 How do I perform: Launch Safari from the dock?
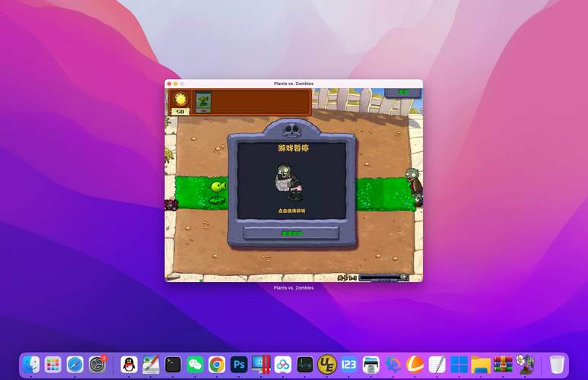75,364
